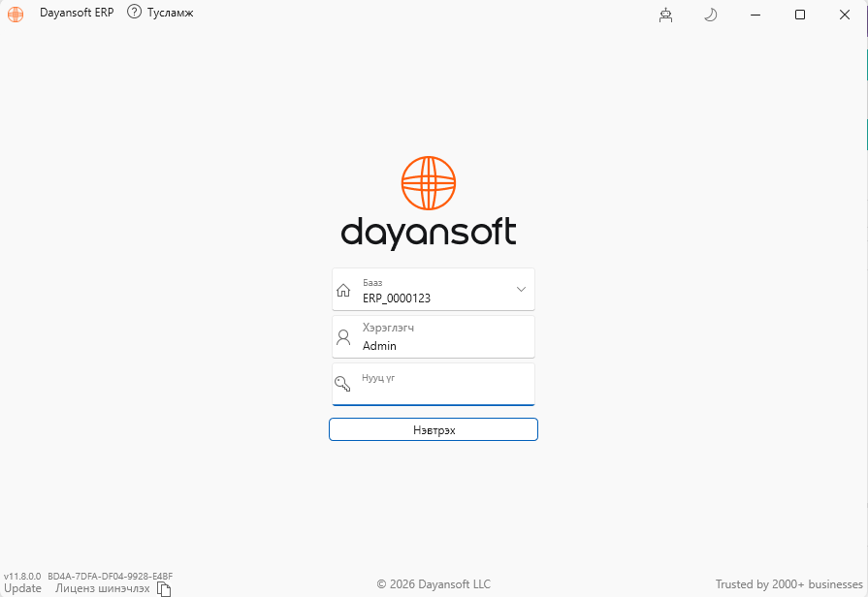Image resolution: width=868 pixels, height=597 pixels.
Task: Open the Тусламж help menu
Action: click(x=160, y=13)
